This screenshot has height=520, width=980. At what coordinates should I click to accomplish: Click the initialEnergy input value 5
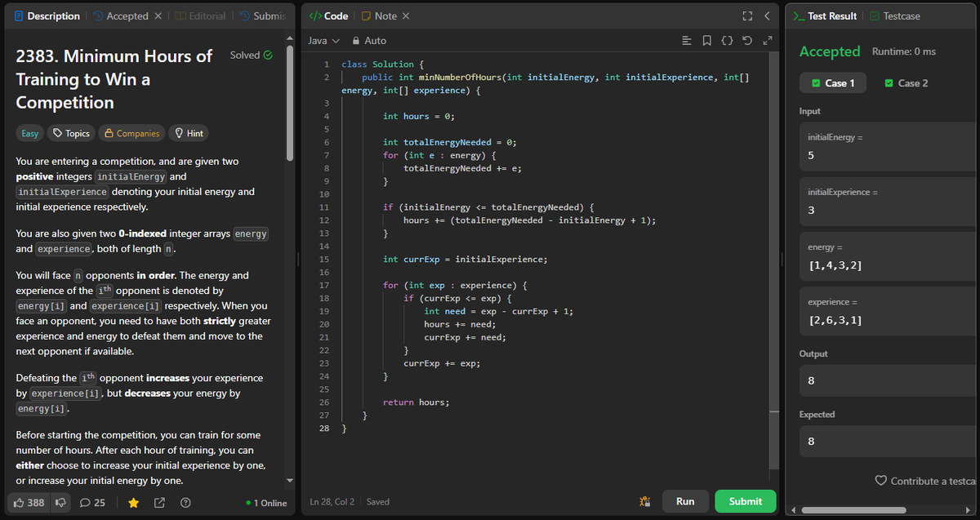coord(889,155)
